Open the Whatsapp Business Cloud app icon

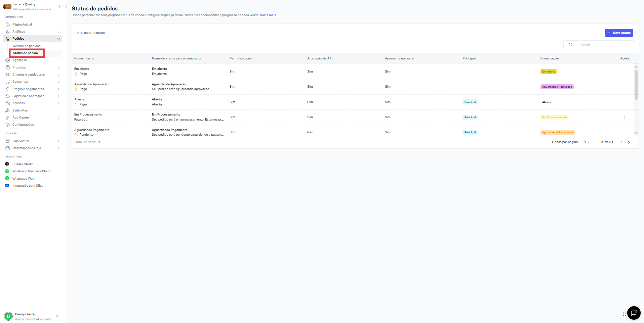pos(7,171)
